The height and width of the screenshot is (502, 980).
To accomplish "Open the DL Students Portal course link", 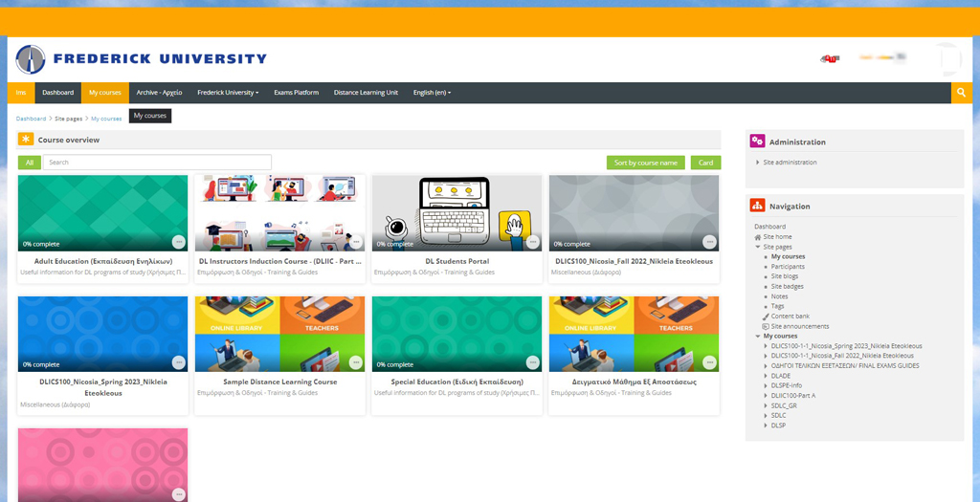I will point(457,261).
